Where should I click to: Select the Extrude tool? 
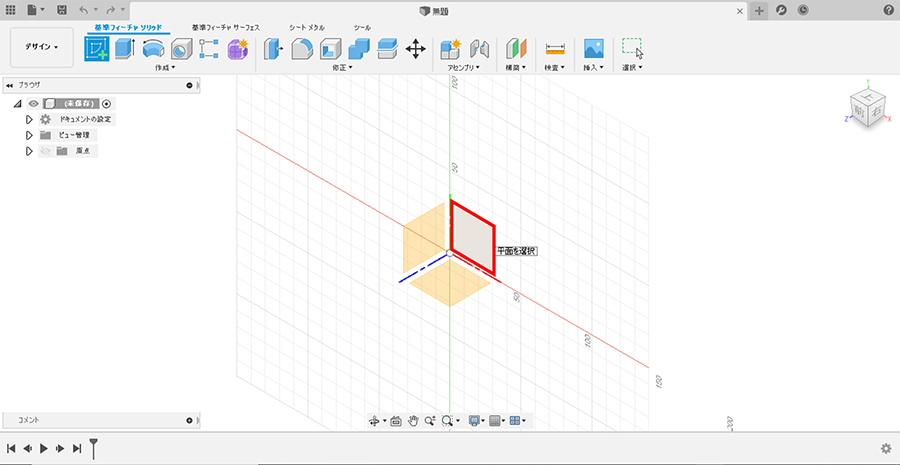(x=125, y=49)
